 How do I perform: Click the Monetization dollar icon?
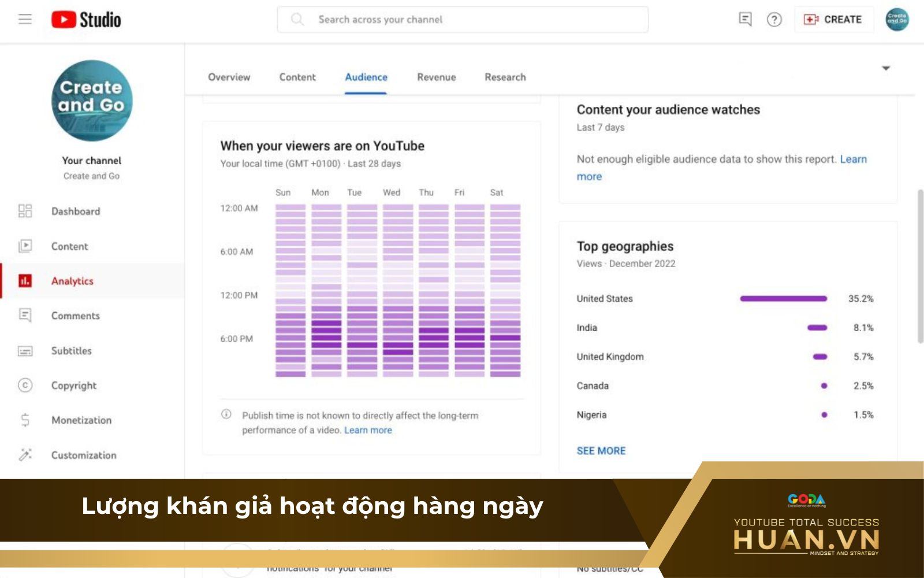[25, 420]
